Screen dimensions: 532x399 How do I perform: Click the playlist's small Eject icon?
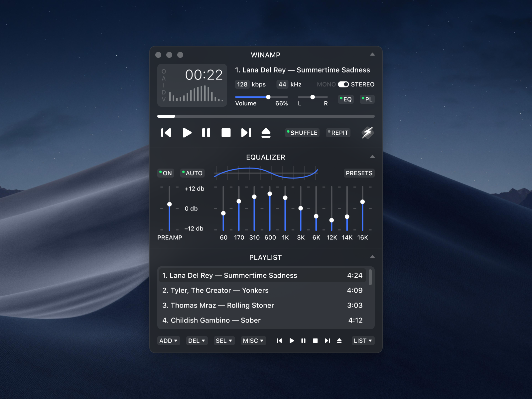tap(339, 340)
